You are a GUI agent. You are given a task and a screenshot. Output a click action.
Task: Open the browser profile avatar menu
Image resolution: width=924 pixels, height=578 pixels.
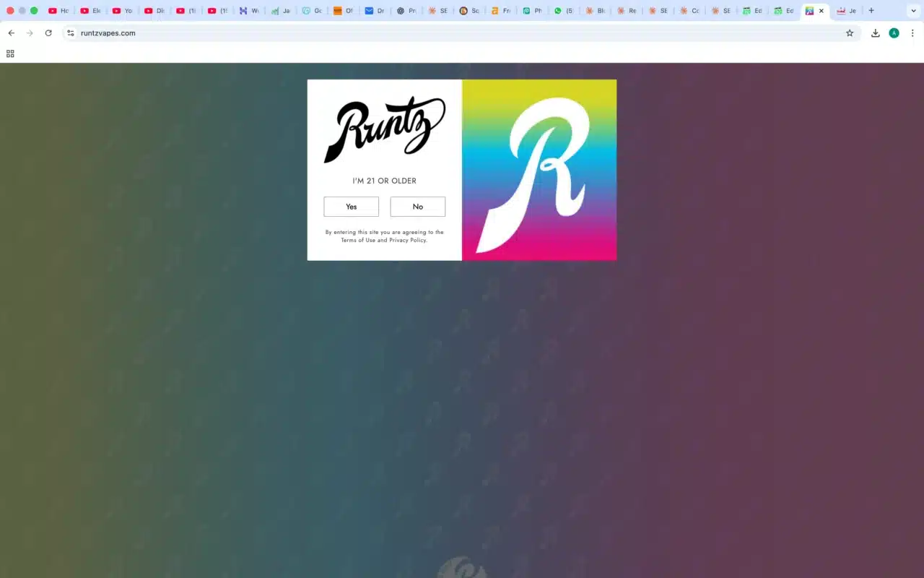(894, 33)
